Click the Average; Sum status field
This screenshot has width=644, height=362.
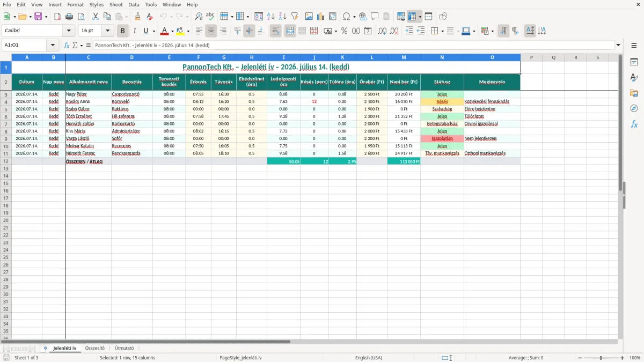(x=526, y=358)
